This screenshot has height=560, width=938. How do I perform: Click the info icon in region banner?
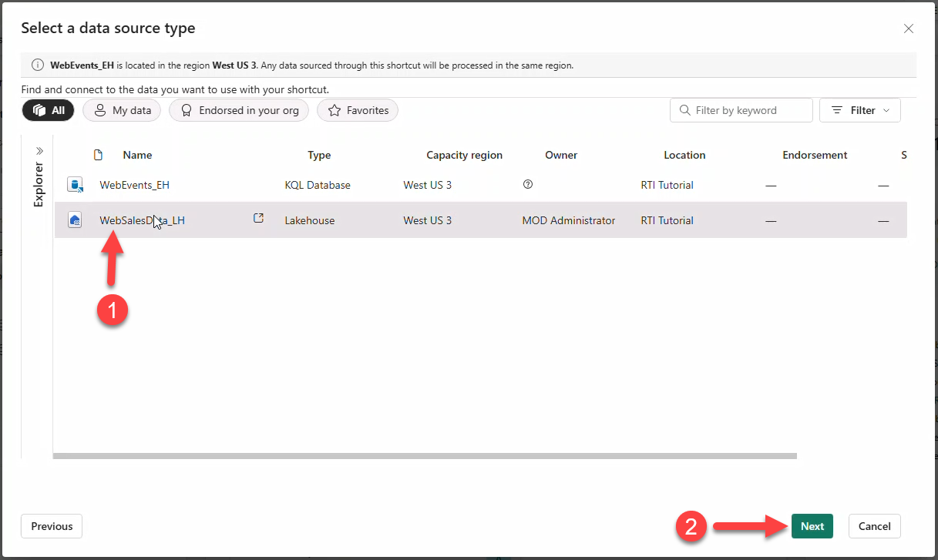pyautogui.click(x=37, y=65)
